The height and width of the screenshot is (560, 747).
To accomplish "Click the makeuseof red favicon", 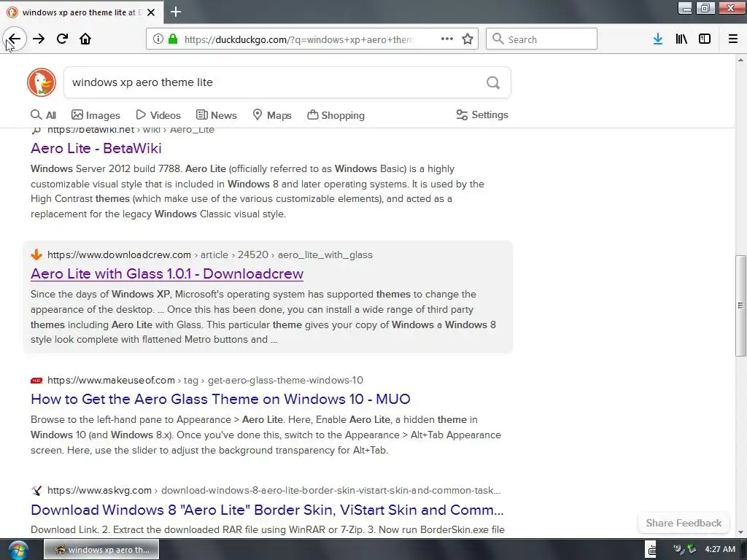I will tap(36, 381).
